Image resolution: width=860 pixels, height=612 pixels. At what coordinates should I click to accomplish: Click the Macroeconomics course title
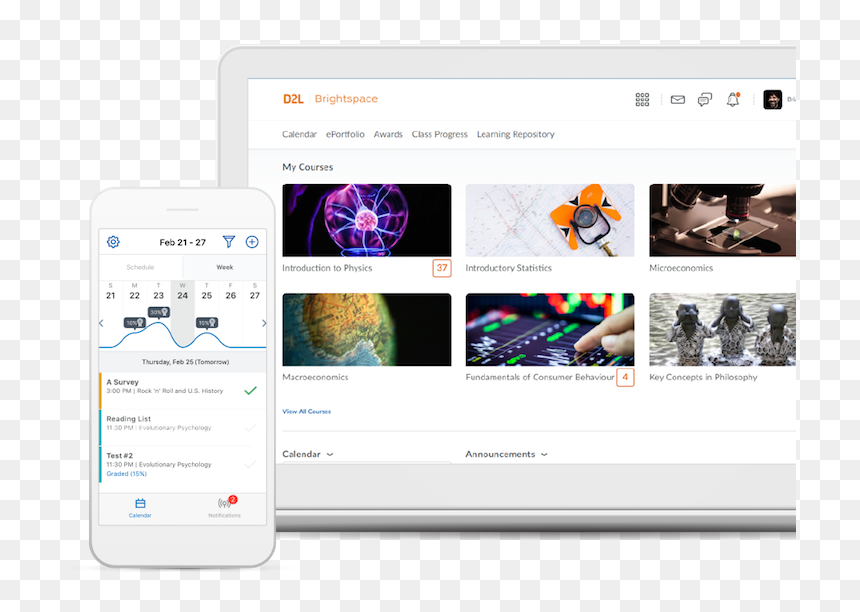tap(315, 377)
